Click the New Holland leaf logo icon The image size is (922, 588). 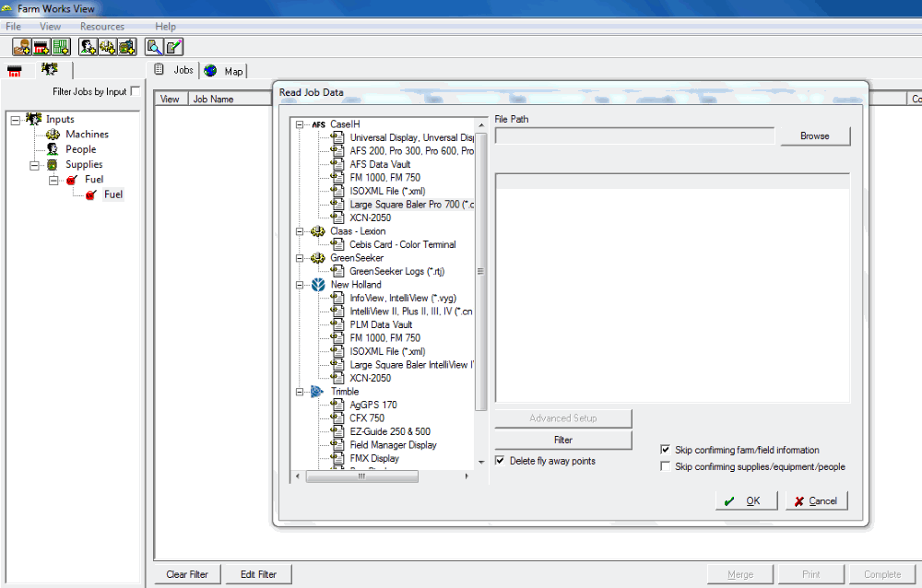[318, 285]
